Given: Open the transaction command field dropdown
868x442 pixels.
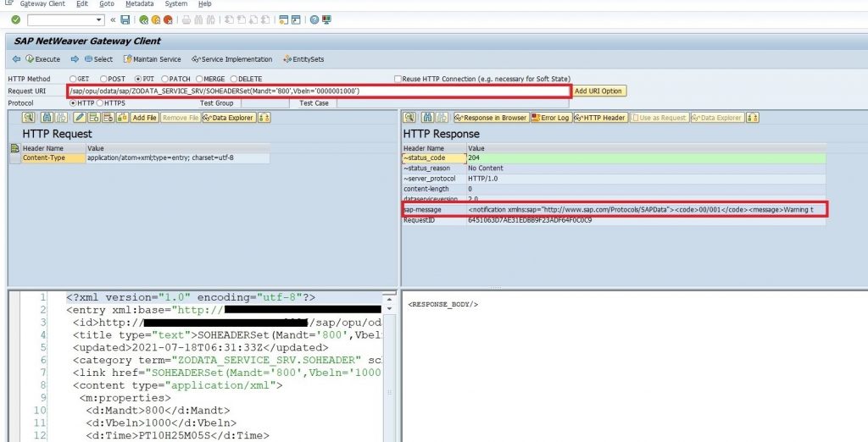Looking at the screenshot, I should tap(100, 20).
